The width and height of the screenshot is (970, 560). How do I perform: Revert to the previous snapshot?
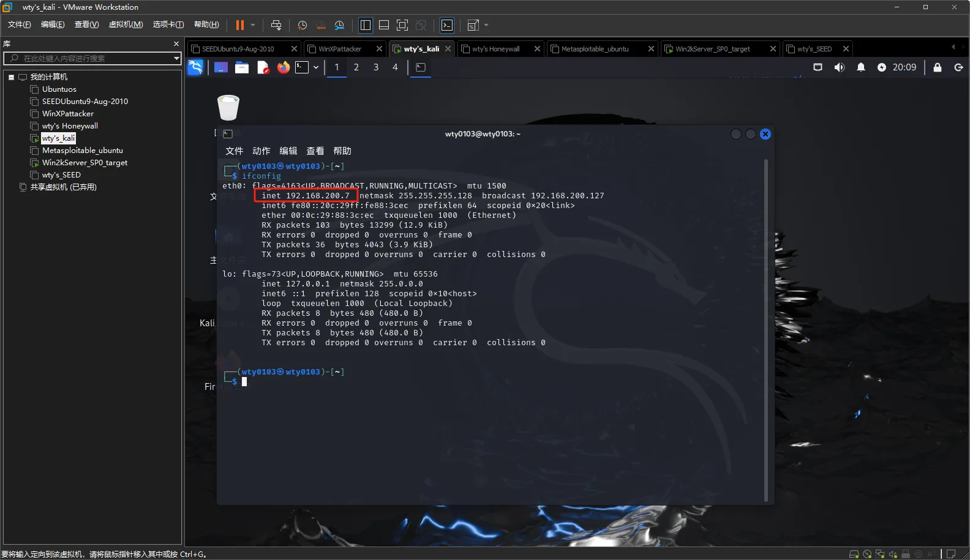[x=321, y=25]
